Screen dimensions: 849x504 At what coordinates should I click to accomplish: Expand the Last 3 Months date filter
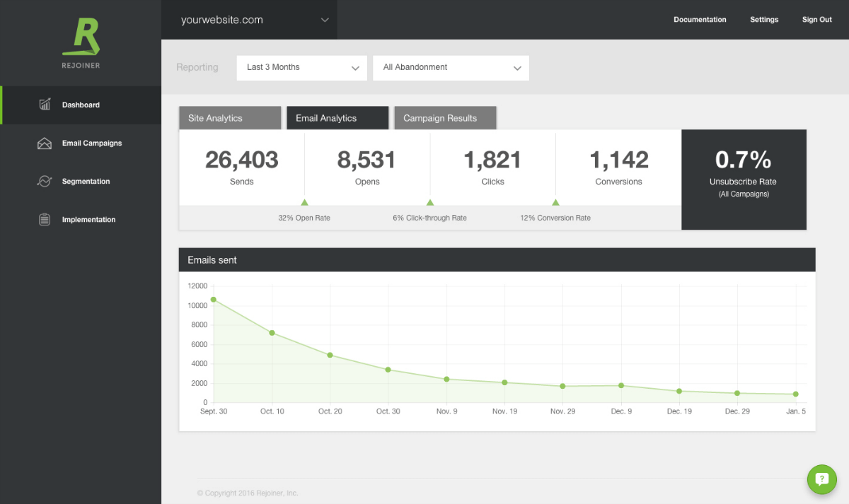[x=301, y=67]
